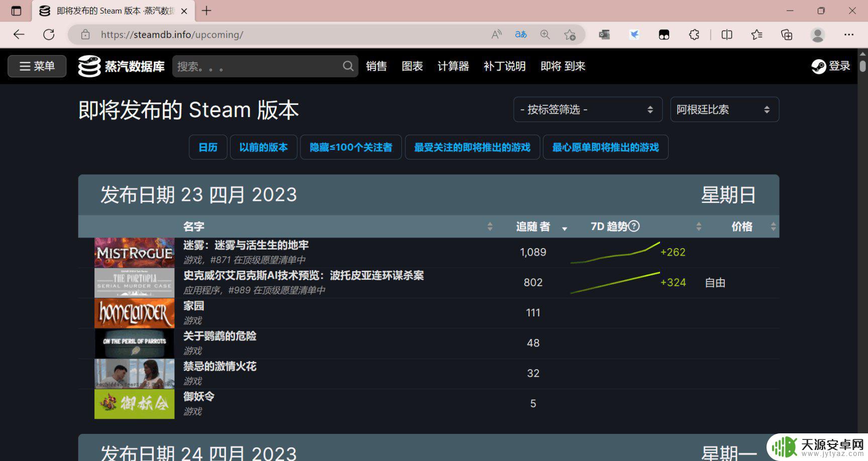The height and width of the screenshot is (461, 868).
Task: Open the favorites list icon
Action: click(x=756, y=35)
